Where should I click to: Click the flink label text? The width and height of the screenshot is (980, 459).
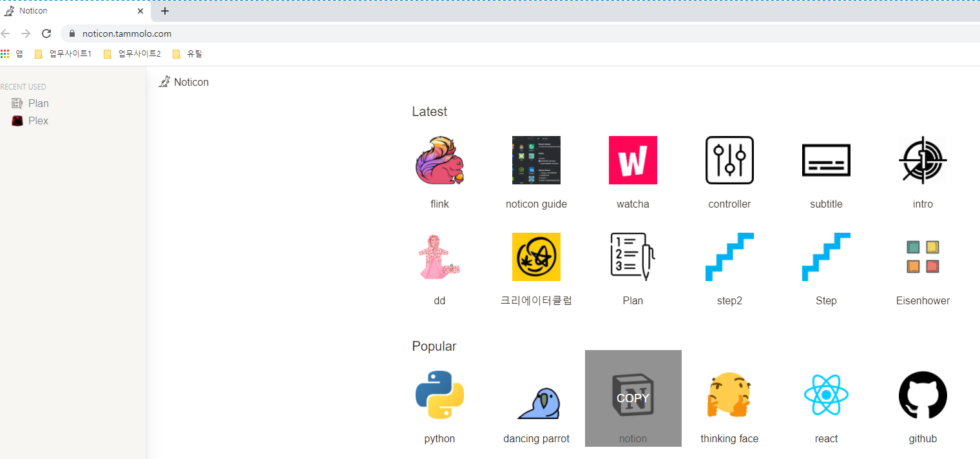click(x=439, y=204)
